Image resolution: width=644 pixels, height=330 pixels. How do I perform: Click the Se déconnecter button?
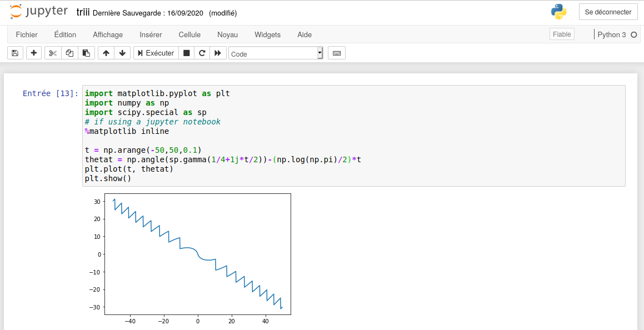click(x=608, y=12)
